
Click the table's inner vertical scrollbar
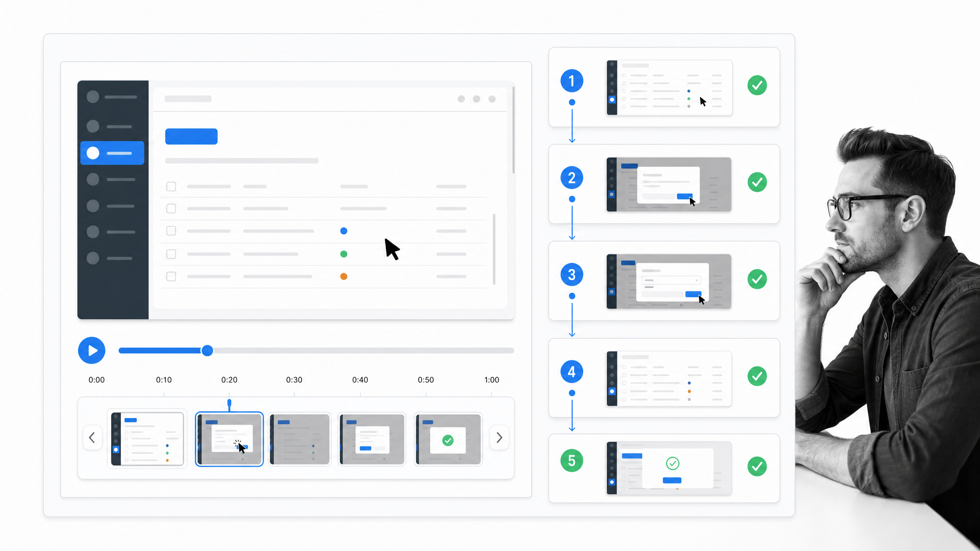494,249
